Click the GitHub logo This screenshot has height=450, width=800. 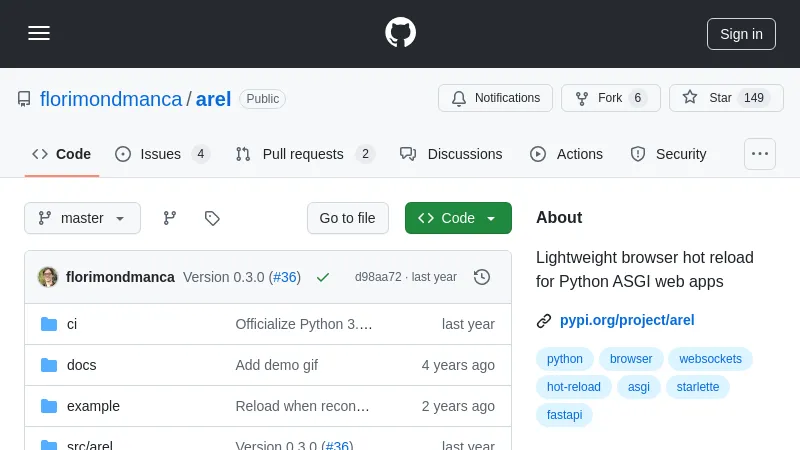400,33
